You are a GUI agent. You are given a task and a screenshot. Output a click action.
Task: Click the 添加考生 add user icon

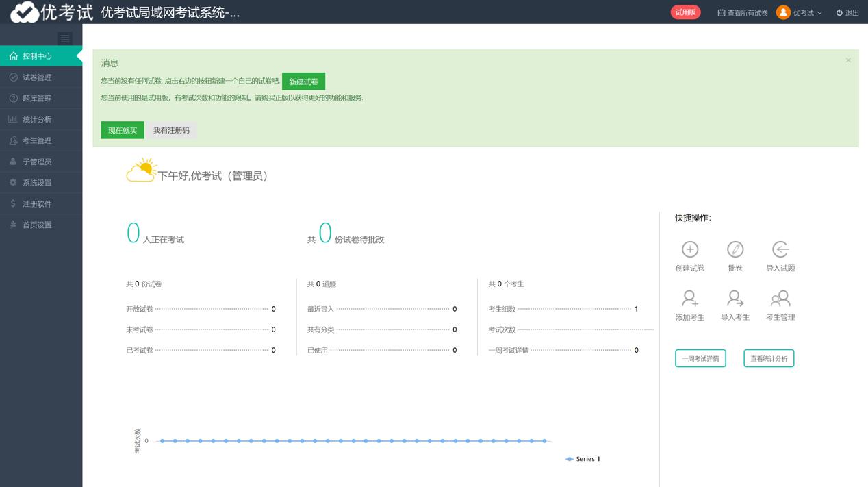click(689, 299)
